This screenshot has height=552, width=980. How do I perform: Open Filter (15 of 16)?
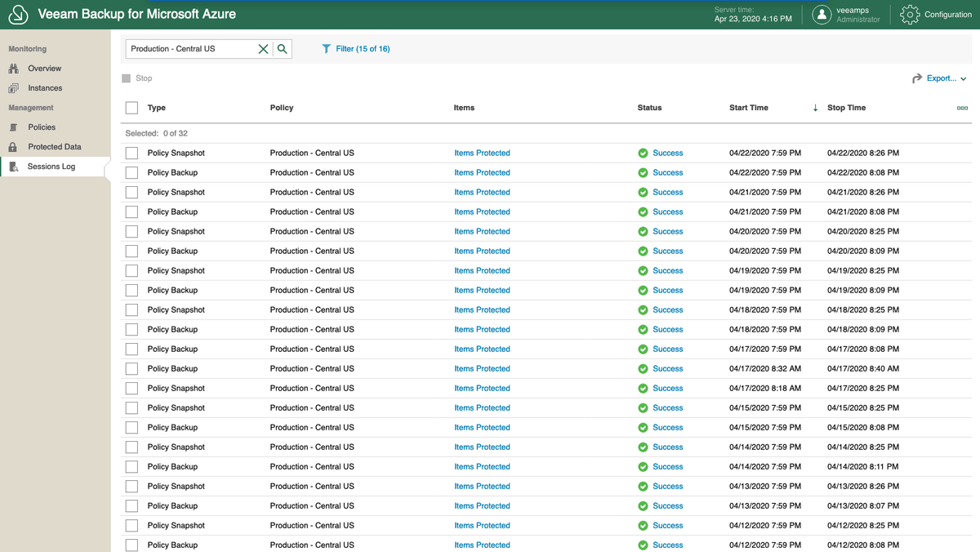363,49
